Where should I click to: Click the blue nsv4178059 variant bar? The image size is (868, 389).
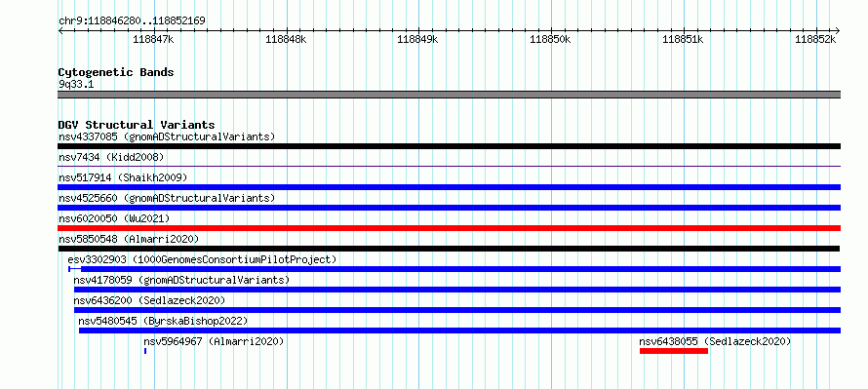point(457,290)
